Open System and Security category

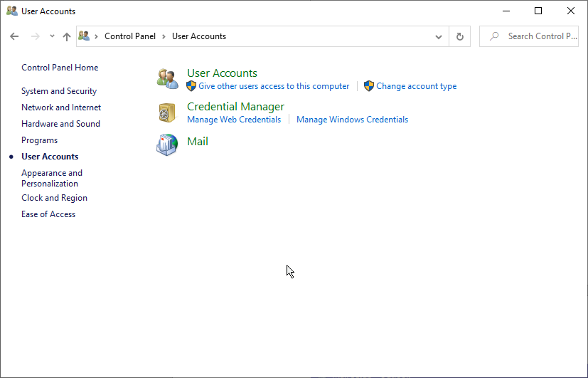click(x=59, y=91)
